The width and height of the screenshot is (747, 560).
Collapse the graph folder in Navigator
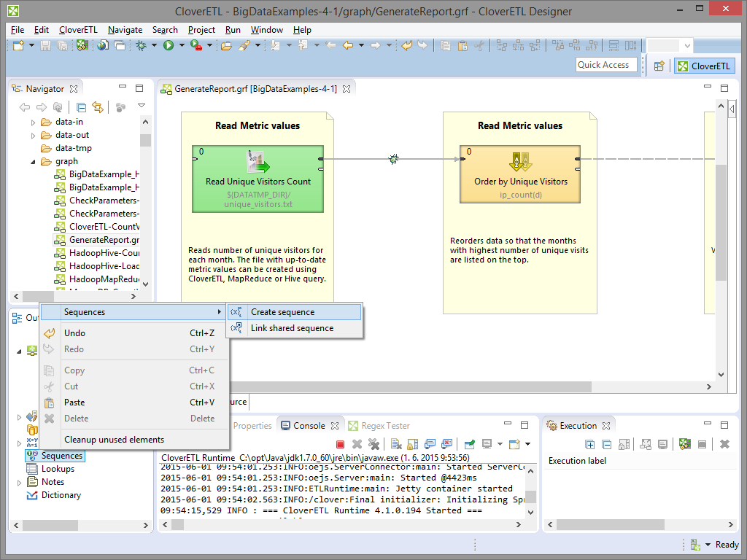point(33,161)
